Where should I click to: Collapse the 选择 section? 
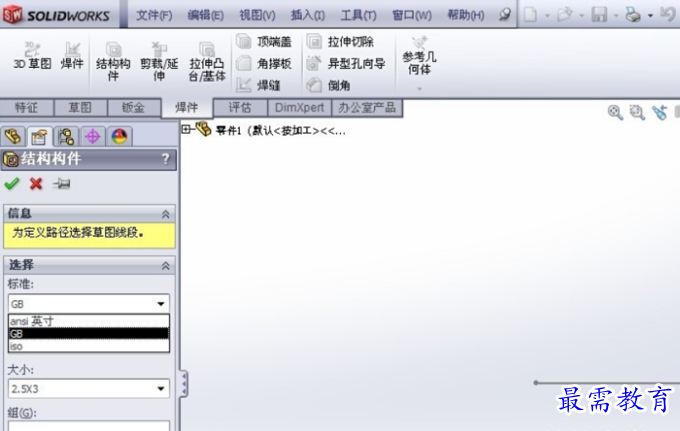pyautogui.click(x=166, y=265)
